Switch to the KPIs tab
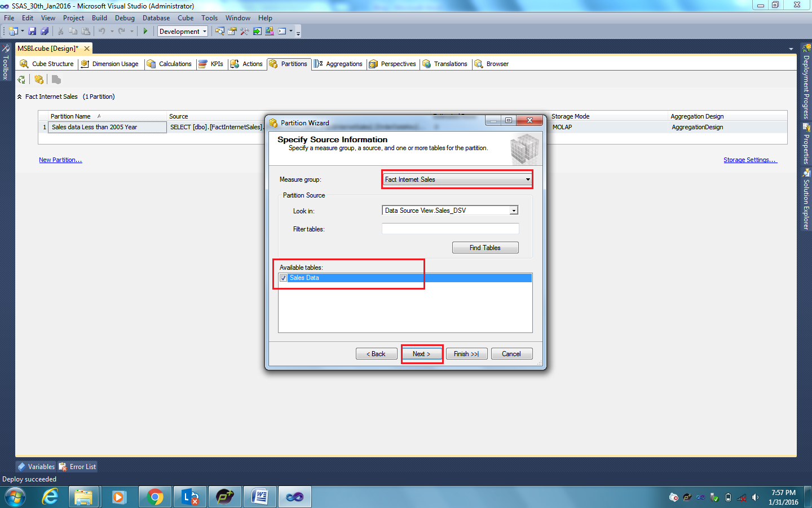 point(211,64)
